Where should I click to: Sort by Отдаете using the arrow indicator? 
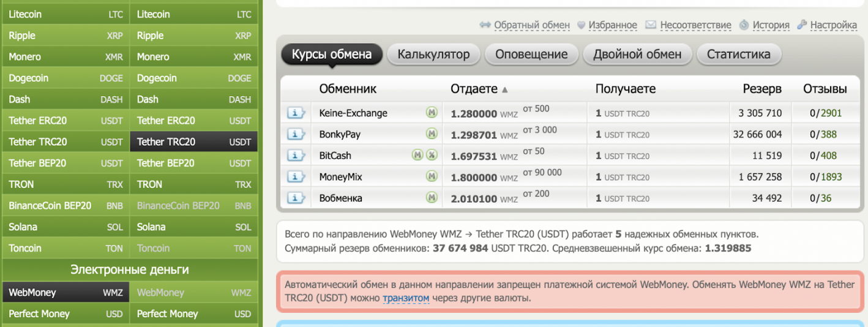click(505, 89)
